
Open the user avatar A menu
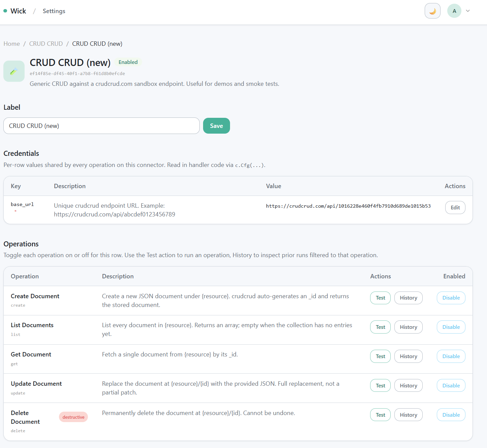tap(454, 11)
